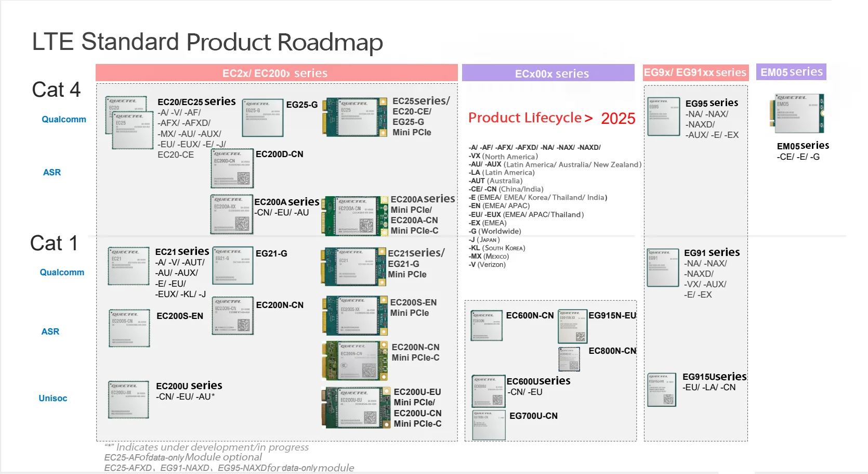The image size is (868, 474).
Task: Select the EG9x/EG91xx series header
Action: pos(695,72)
